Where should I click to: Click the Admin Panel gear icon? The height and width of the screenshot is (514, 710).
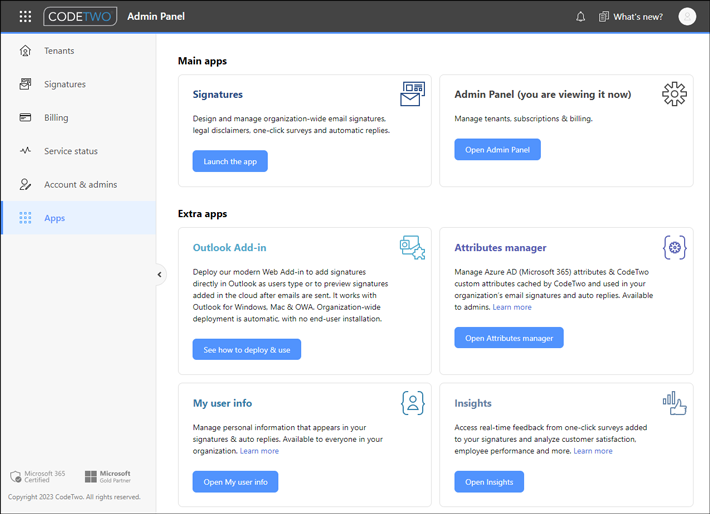674,94
